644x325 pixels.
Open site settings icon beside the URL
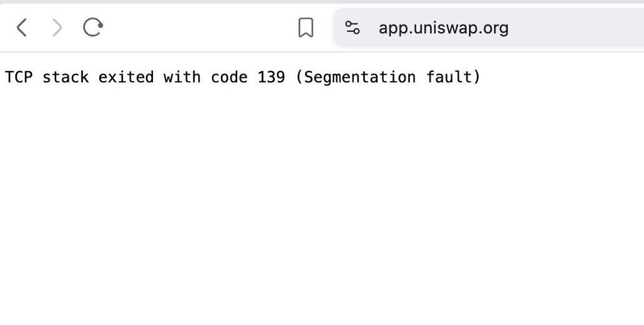tap(353, 27)
